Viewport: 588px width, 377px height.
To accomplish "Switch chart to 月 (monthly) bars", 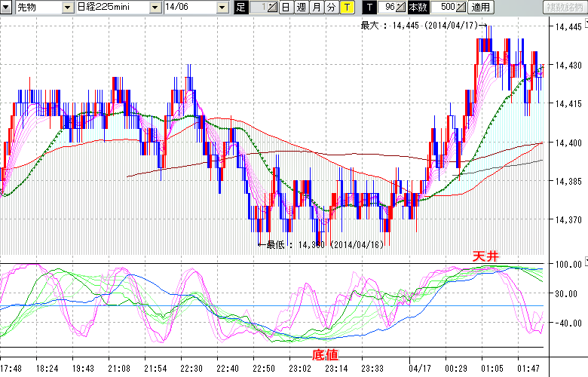I will 316,8.
